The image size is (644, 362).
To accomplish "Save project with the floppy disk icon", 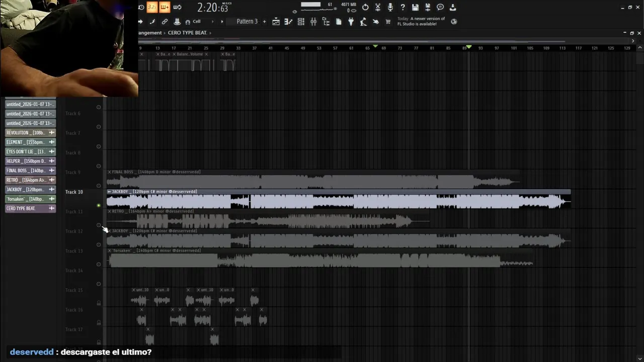I will (x=415, y=7).
